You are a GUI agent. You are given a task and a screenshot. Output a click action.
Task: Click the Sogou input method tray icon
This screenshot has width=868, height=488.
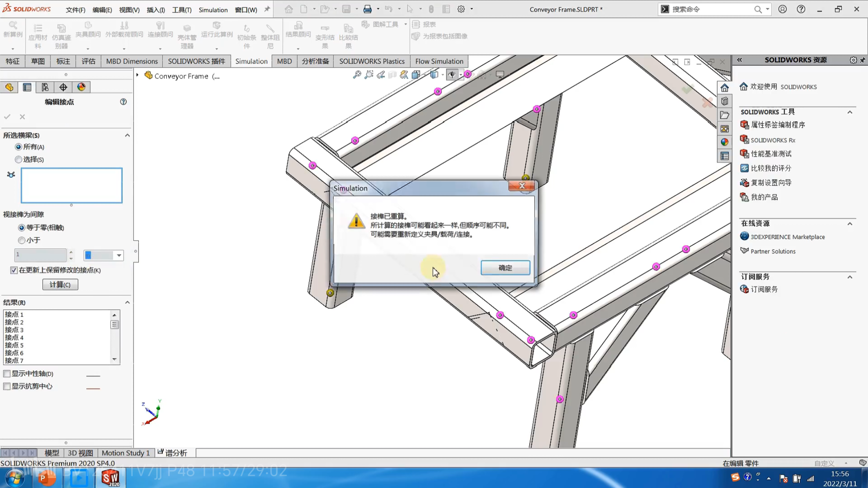point(735,477)
